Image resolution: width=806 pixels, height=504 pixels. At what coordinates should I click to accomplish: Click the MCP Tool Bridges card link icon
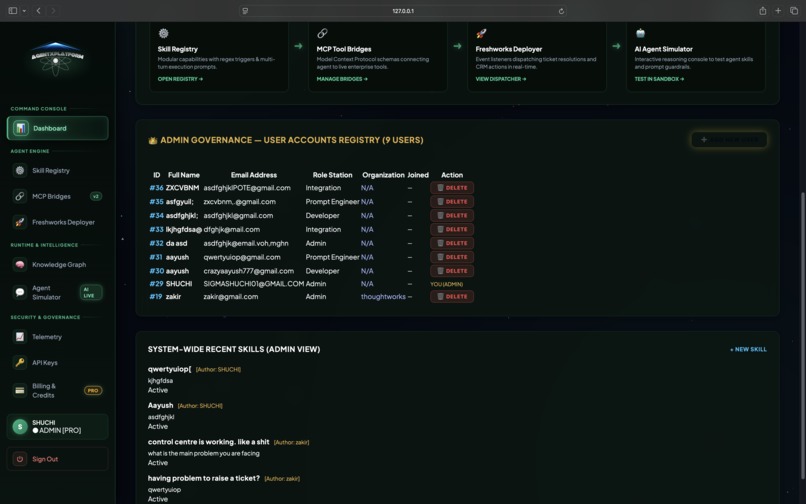click(x=322, y=33)
